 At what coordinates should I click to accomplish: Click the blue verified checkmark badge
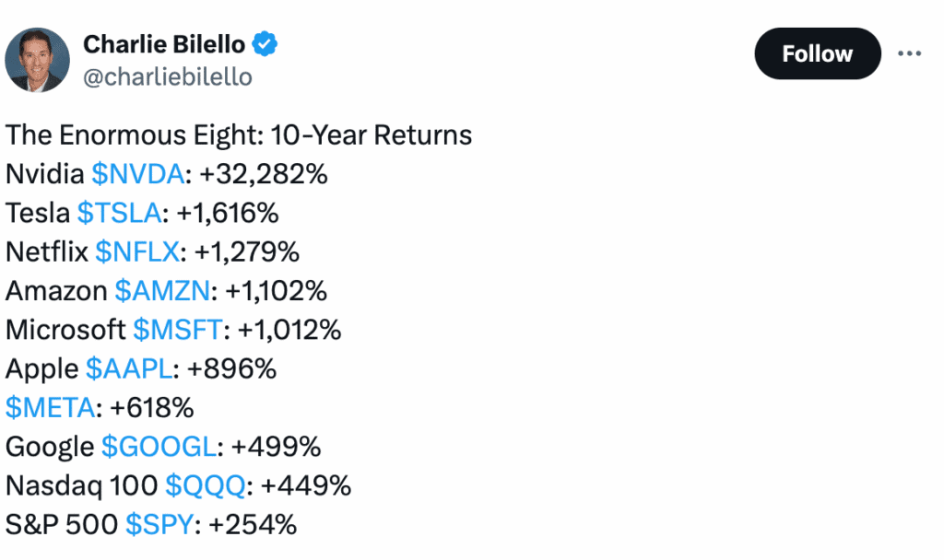point(265,44)
